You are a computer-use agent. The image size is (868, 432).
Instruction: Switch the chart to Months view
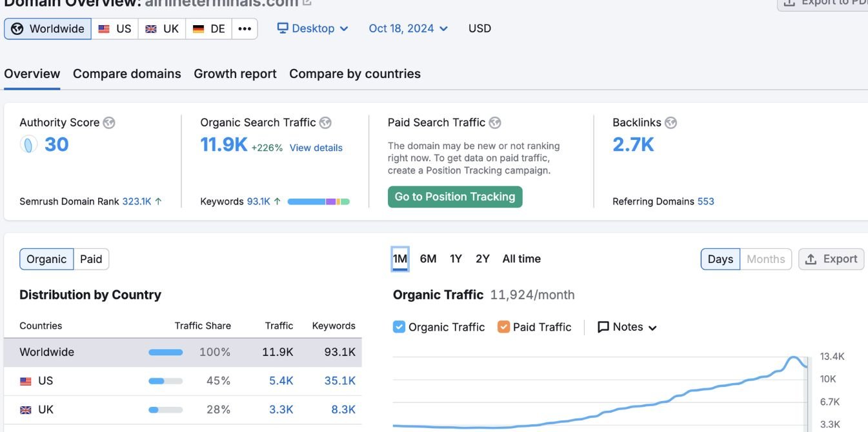point(765,259)
